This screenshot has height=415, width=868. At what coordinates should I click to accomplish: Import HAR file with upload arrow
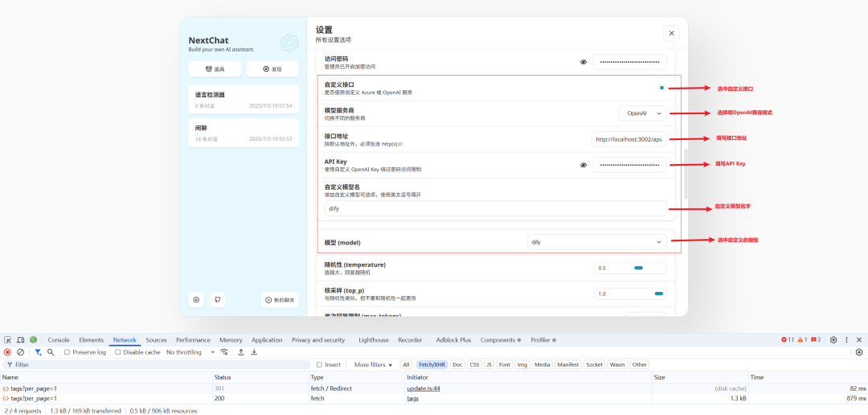(x=241, y=351)
